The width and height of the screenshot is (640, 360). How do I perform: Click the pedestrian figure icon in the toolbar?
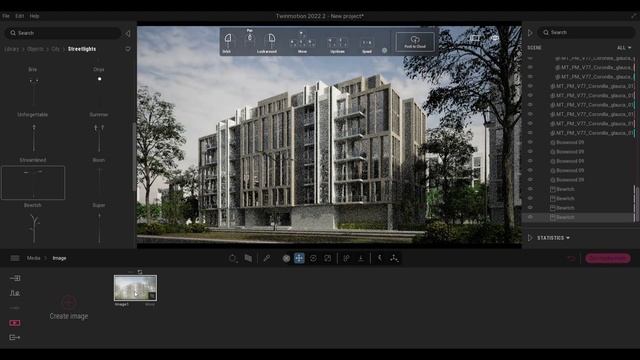pyautogui.click(x=380, y=258)
